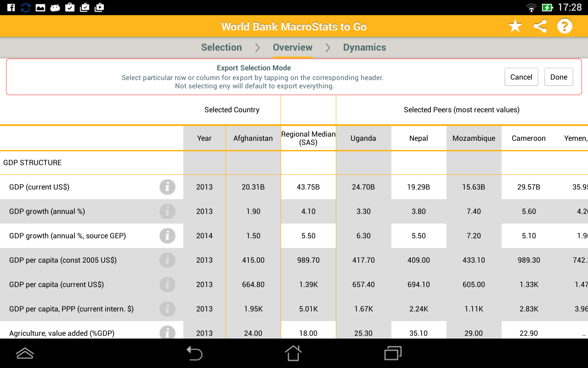Tap Nepal PPP value 2.24K
The image size is (588, 368).
(418, 309)
